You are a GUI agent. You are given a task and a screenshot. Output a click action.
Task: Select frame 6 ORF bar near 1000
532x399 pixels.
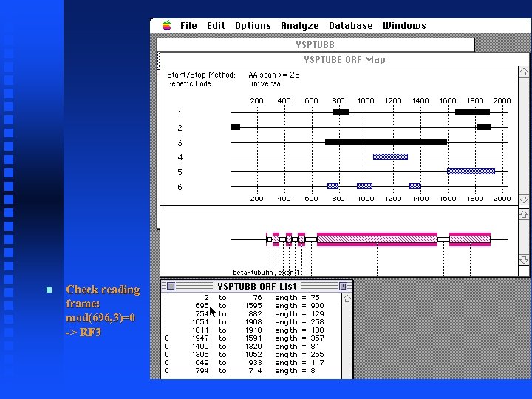point(365,186)
